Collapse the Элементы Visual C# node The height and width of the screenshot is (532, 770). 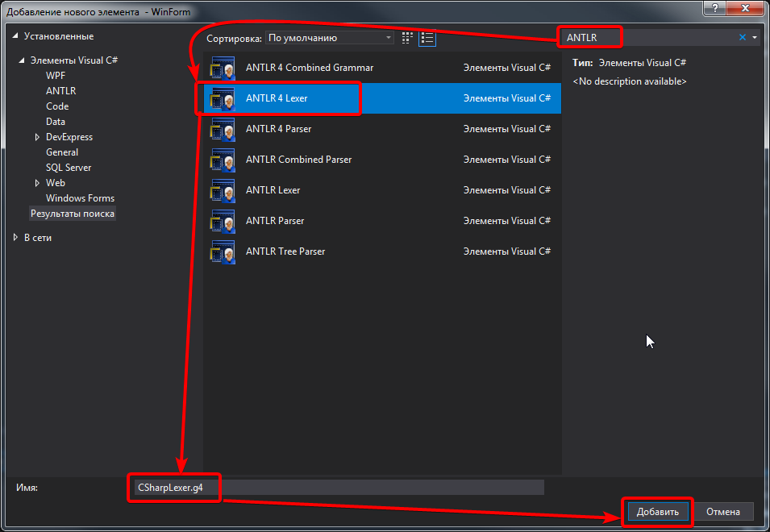coord(22,60)
